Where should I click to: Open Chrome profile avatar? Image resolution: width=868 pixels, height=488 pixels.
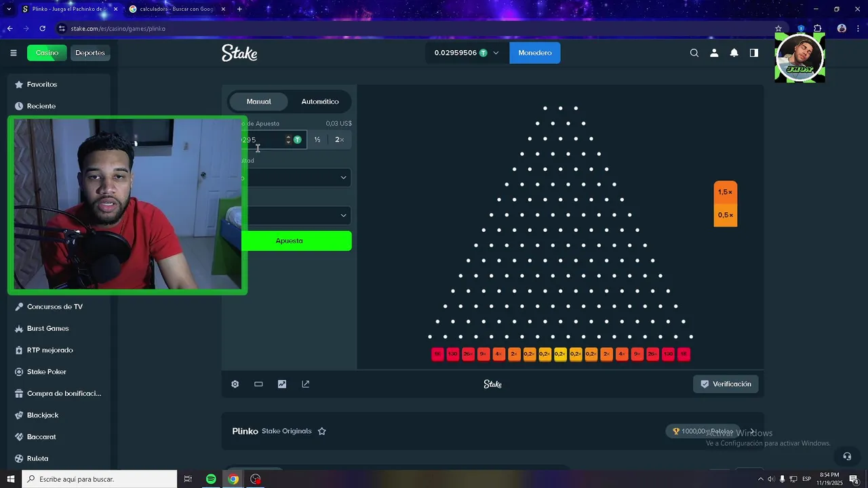pyautogui.click(x=842, y=28)
